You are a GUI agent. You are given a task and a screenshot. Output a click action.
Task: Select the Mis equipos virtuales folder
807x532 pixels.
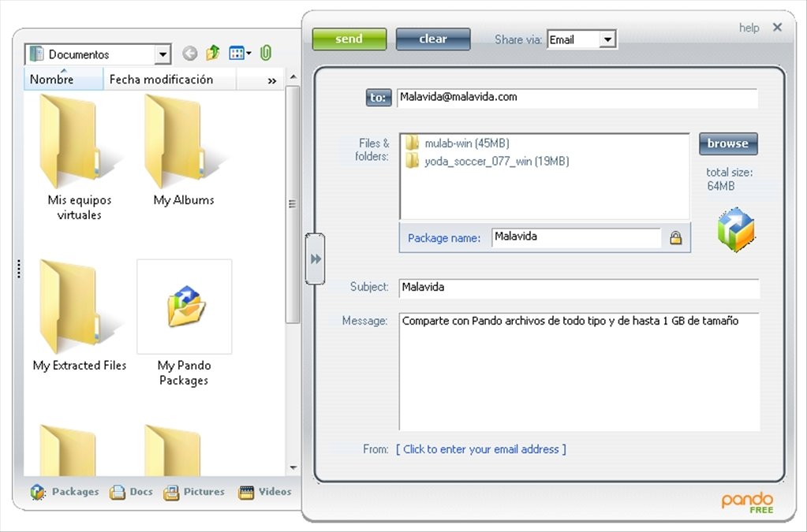coord(79,158)
